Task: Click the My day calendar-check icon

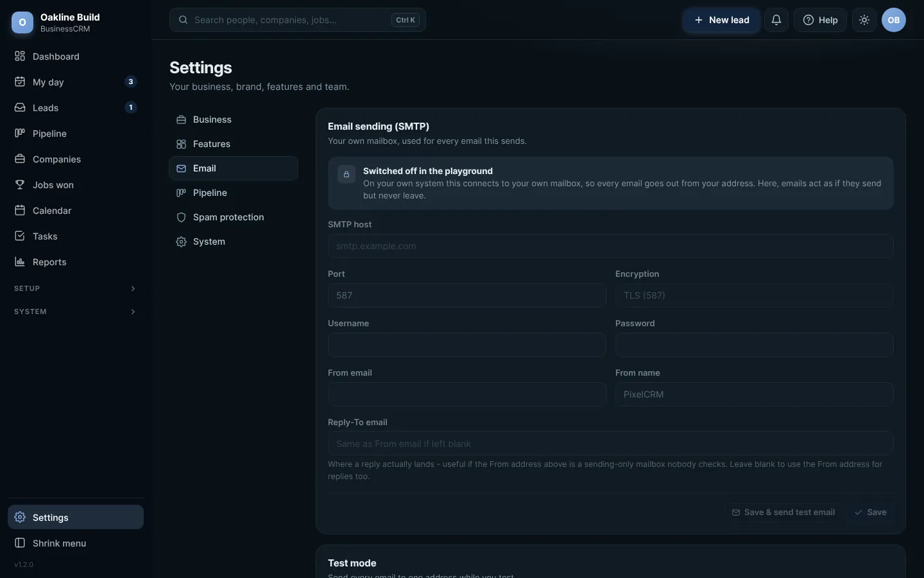Action: [20, 82]
